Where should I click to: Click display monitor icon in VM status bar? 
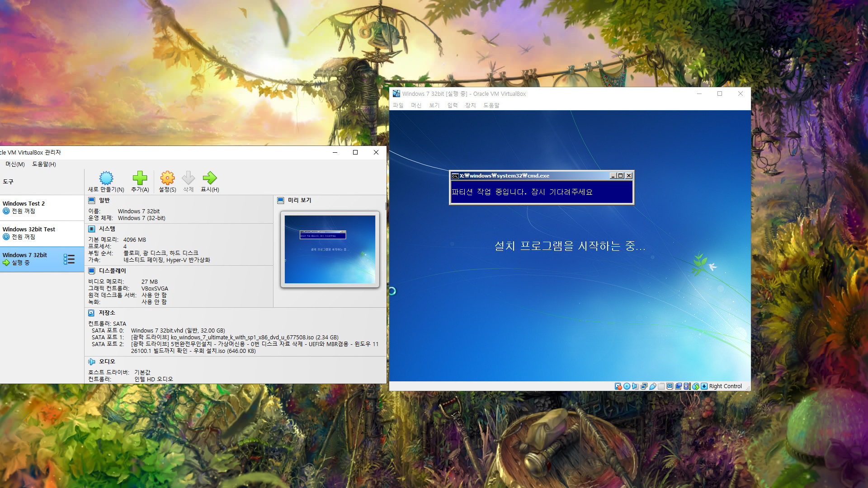pyautogui.click(x=670, y=386)
